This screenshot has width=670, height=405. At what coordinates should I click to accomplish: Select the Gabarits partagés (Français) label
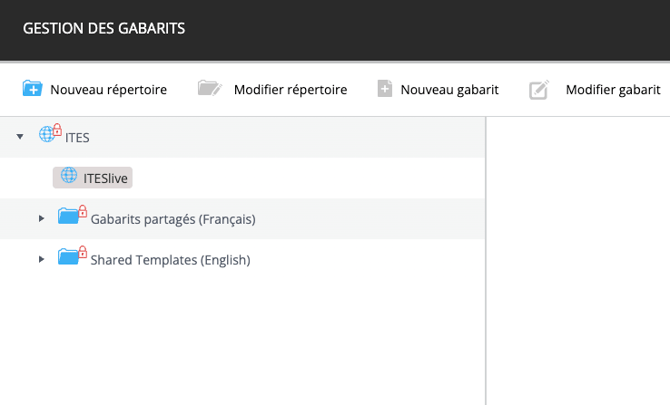click(x=172, y=219)
